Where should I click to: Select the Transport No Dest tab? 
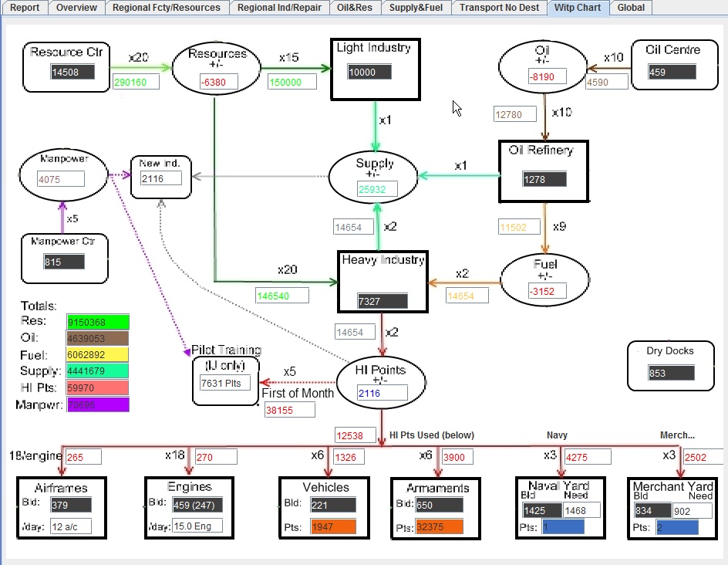tap(499, 8)
